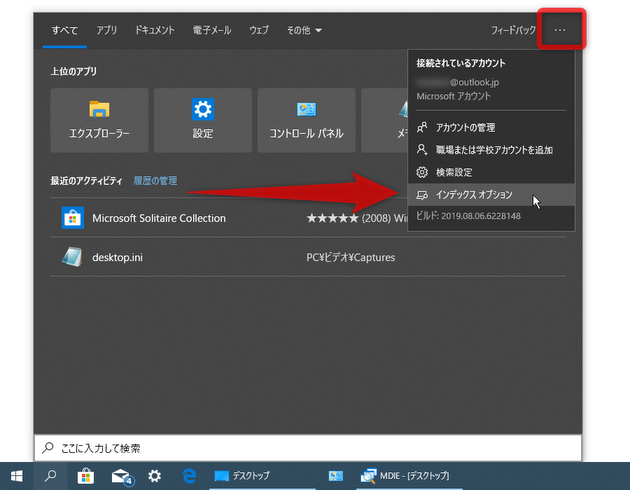The width and height of the screenshot is (630, 490).
Task: Click the 検索設定 gear icon
Action: tap(422, 172)
